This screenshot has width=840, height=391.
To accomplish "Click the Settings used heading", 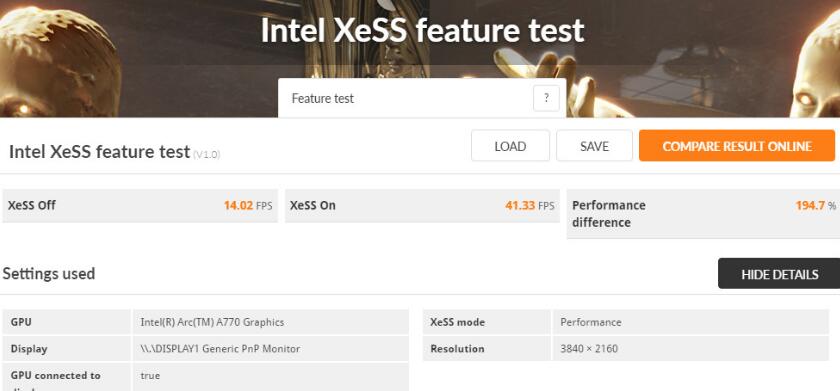I will pos(49,274).
